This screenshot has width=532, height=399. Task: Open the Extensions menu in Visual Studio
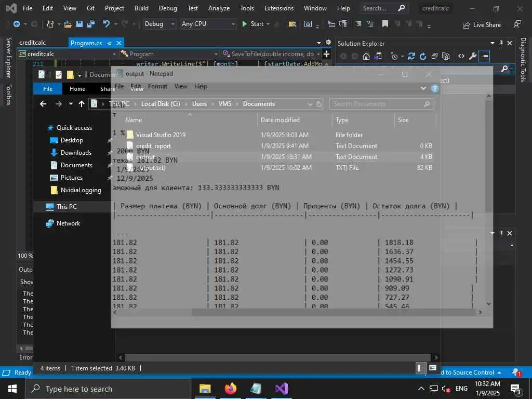pos(278,8)
